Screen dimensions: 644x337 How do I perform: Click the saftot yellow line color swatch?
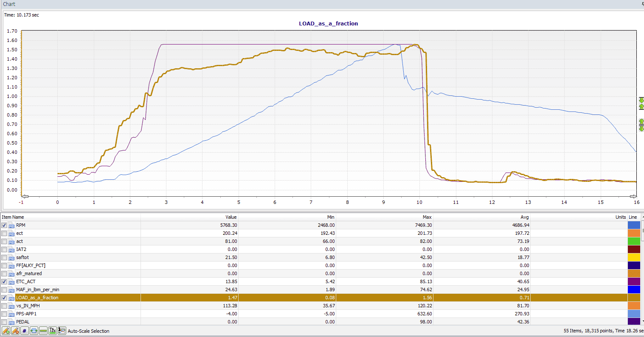[634, 258]
